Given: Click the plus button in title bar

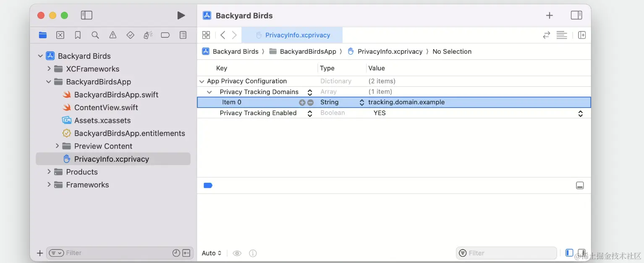Looking at the screenshot, I should (550, 16).
